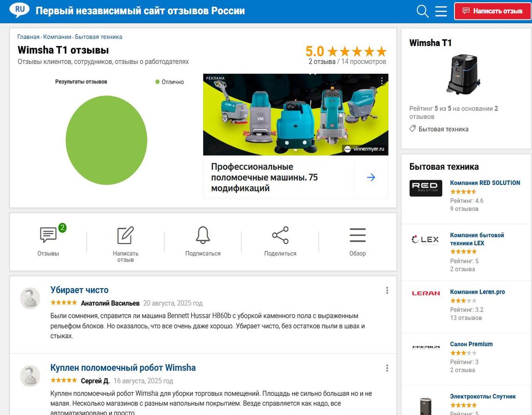Open the ad options three-dot menu
The image size is (532, 415).
(x=382, y=81)
